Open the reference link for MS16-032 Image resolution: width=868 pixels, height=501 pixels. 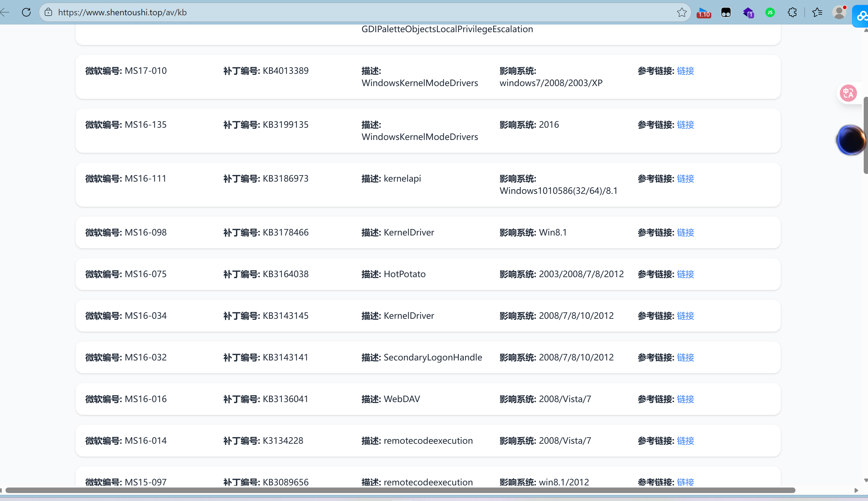click(685, 357)
